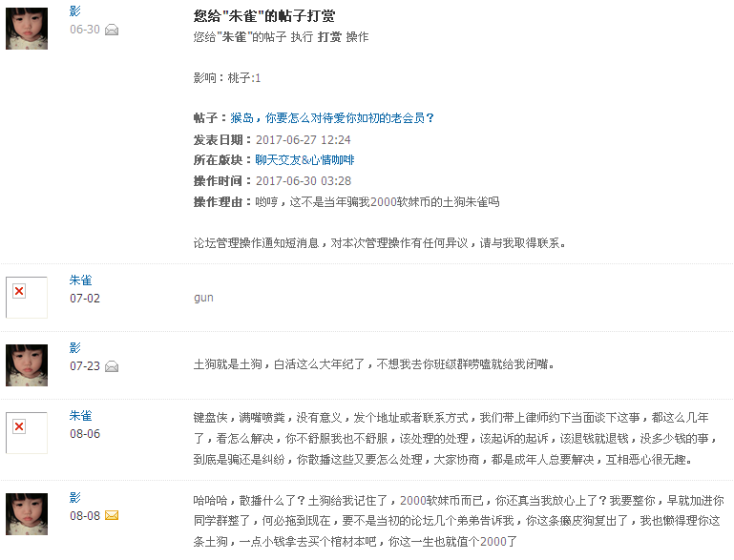The height and width of the screenshot is (560, 734).
Task: Open the broken avatar image of 朱雀 dated 08-06
Action: coord(27,433)
